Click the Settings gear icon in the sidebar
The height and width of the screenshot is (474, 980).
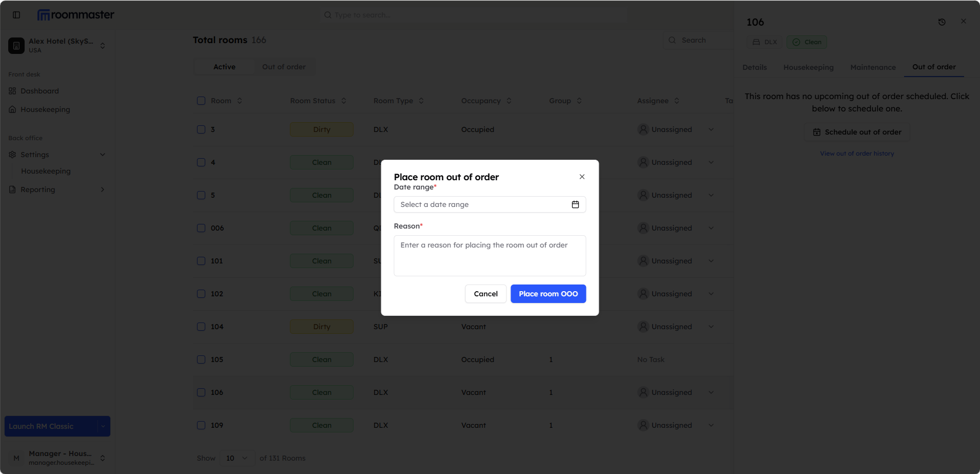pos(12,155)
